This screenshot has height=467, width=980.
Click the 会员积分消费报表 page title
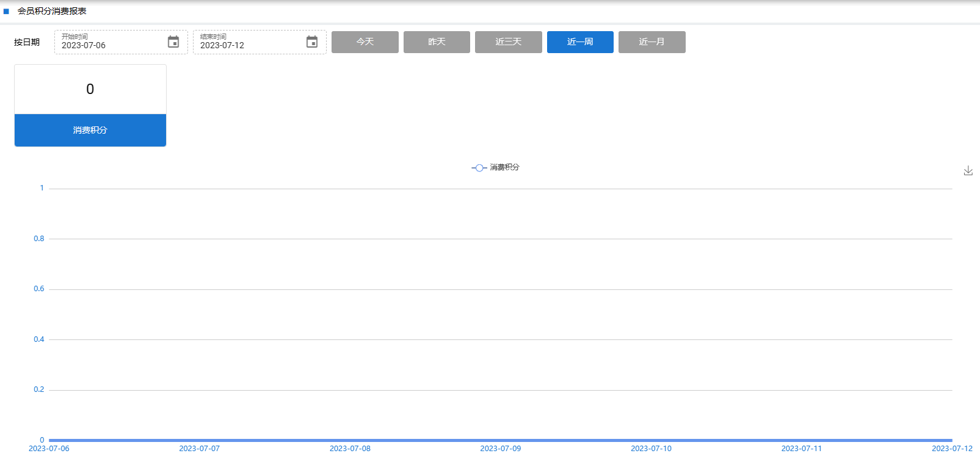pos(52,11)
